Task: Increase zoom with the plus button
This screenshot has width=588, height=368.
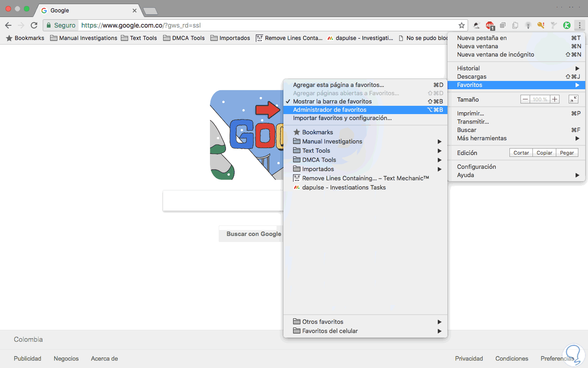Action: coord(554,99)
